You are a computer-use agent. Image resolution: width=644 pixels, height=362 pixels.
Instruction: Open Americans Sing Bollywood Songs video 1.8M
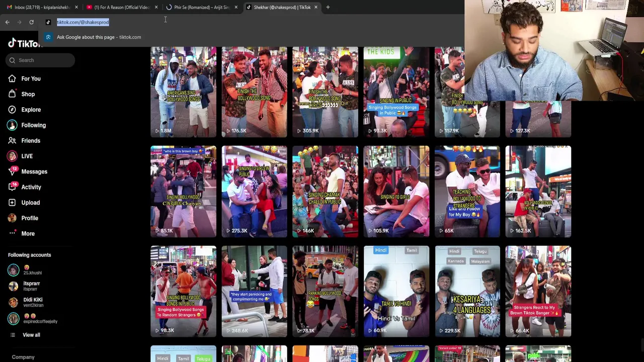[183, 92]
